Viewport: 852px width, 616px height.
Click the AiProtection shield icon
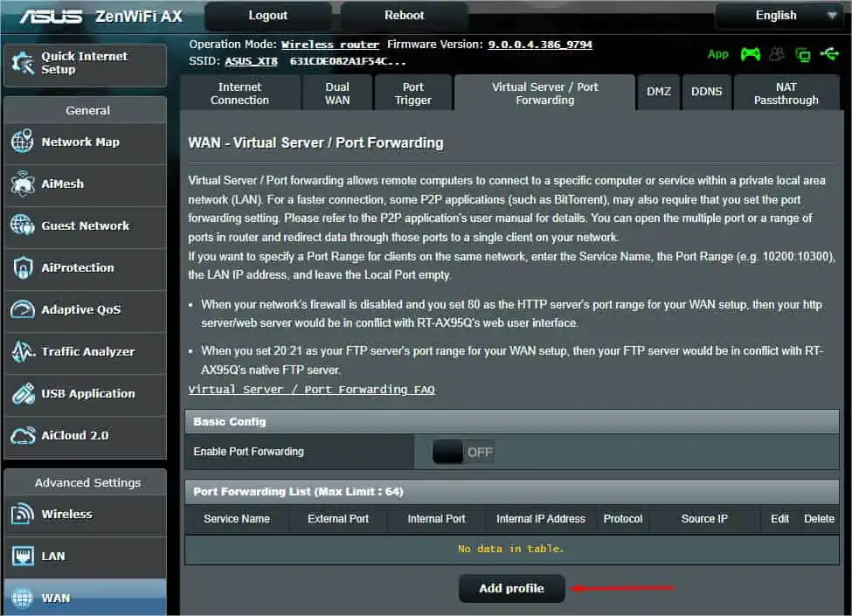tap(22, 267)
